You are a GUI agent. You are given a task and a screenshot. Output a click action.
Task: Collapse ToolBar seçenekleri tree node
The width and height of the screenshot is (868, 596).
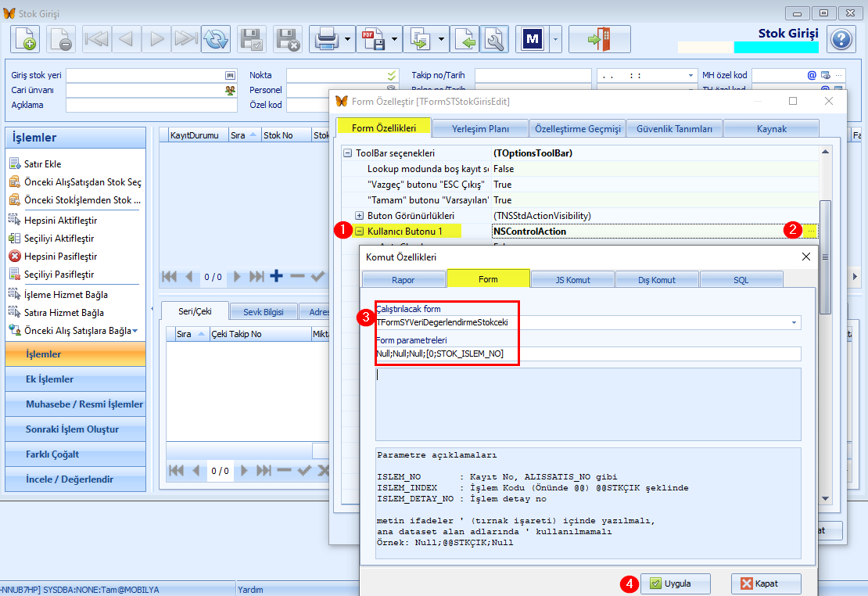[348, 153]
